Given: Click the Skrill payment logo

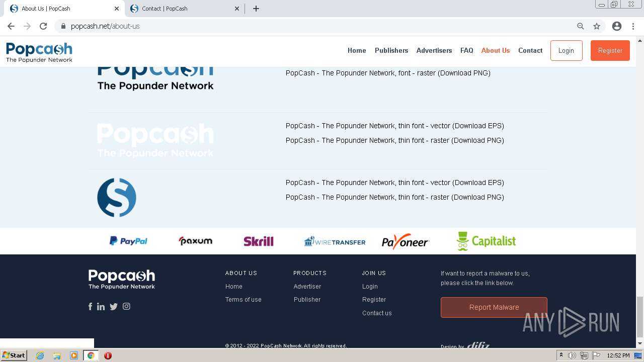Looking at the screenshot, I should pos(259,241).
